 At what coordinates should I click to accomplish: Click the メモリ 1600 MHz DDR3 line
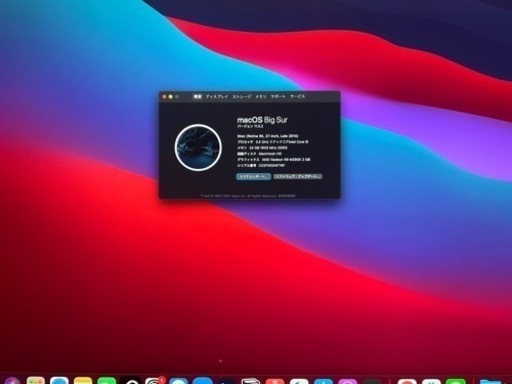(x=262, y=148)
